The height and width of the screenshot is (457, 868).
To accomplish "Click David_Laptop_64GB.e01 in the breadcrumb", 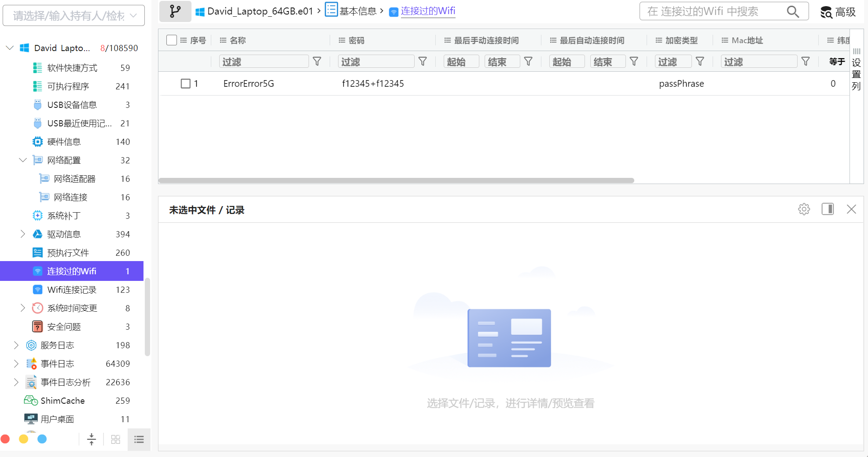I will pyautogui.click(x=260, y=11).
